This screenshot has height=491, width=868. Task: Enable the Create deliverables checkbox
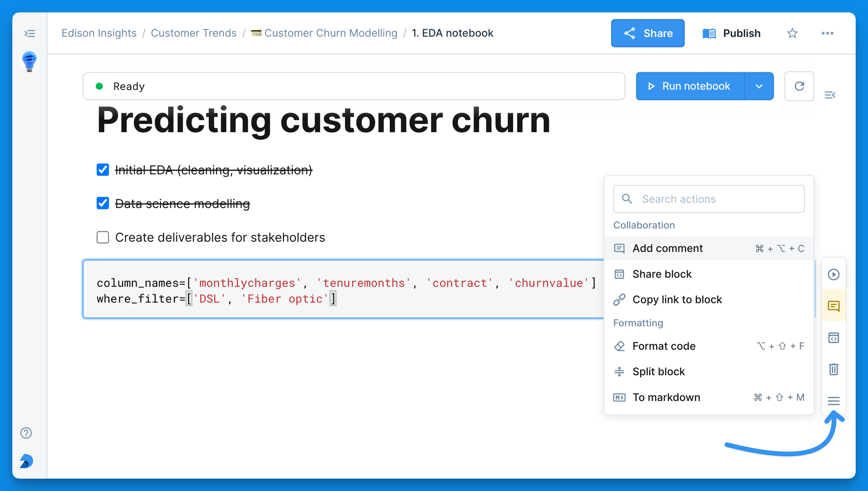[104, 236]
